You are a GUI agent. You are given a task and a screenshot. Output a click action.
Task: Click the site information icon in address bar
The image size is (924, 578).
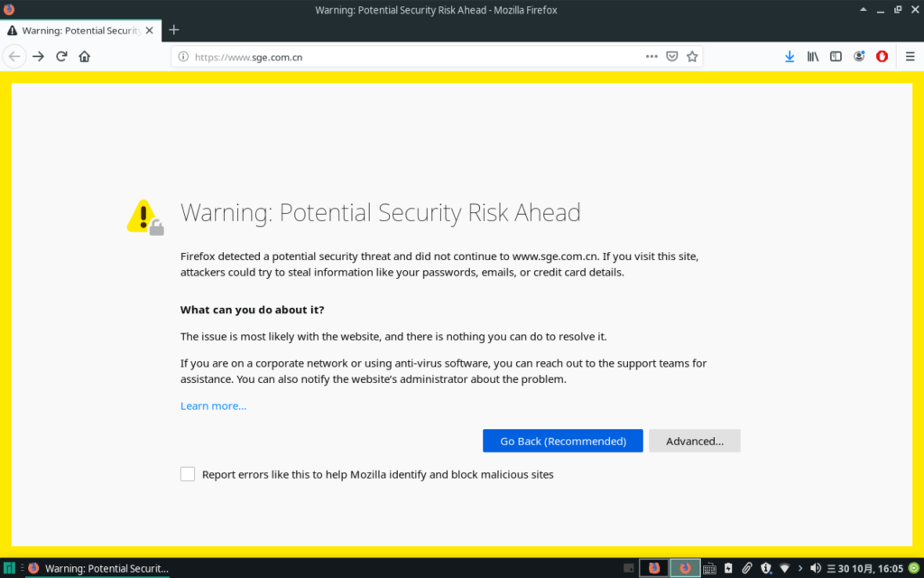(183, 56)
